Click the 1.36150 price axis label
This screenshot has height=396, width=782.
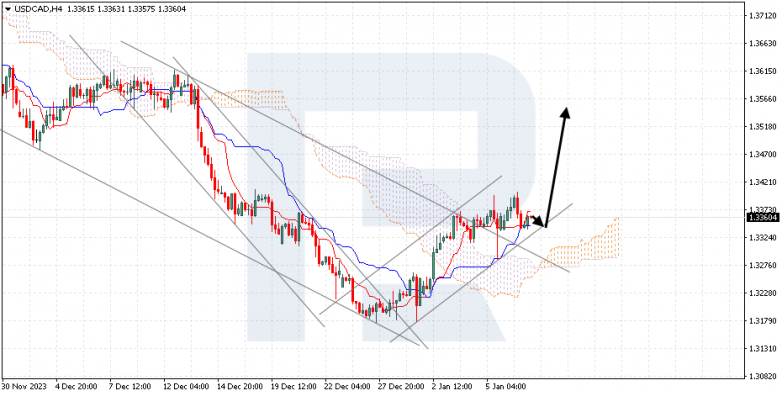[x=762, y=71]
